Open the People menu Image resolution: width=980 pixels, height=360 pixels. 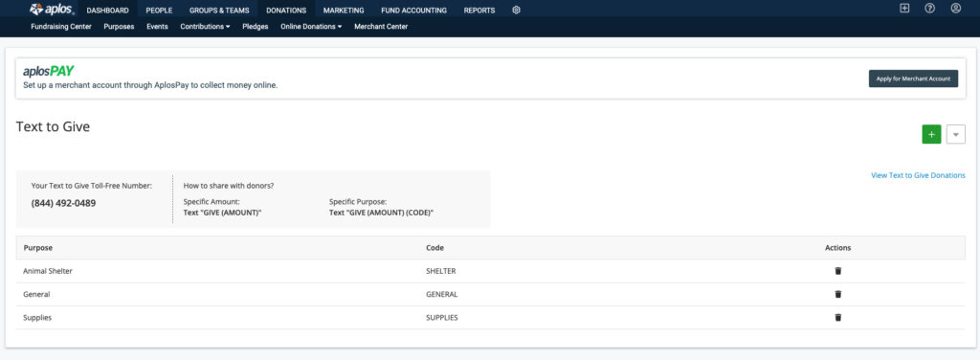(x=159, y=11)
